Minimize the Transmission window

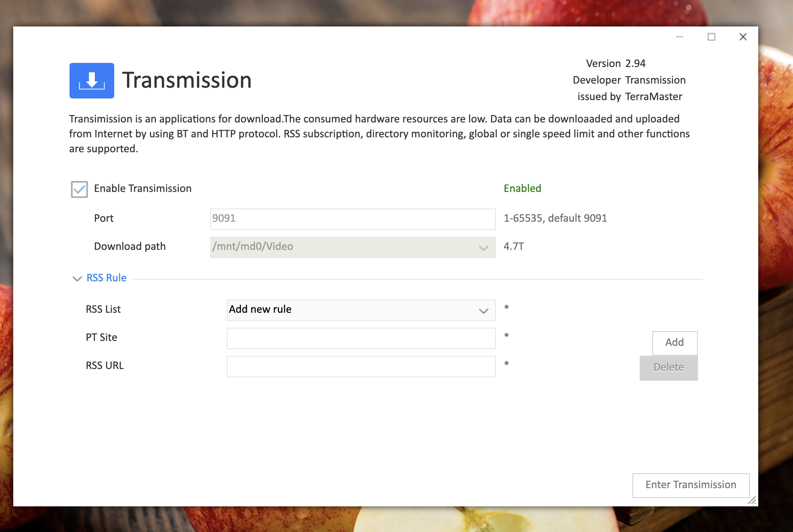pos(679,37)
